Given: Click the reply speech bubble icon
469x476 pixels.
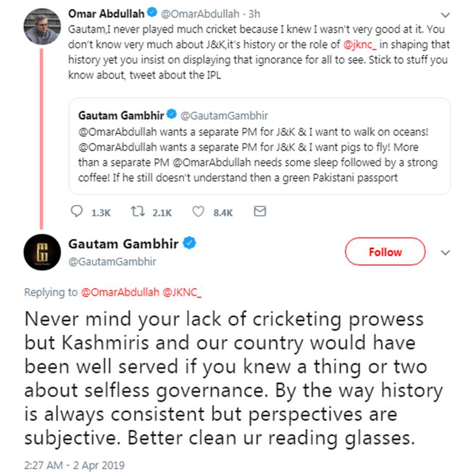Looking at the screenshot, I should coord(77,211).
